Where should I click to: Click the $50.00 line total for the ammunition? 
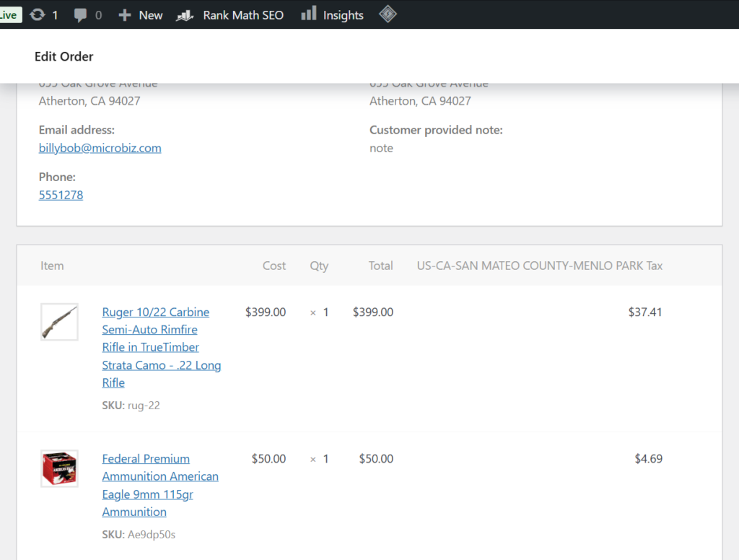click(x=376, y=459)
